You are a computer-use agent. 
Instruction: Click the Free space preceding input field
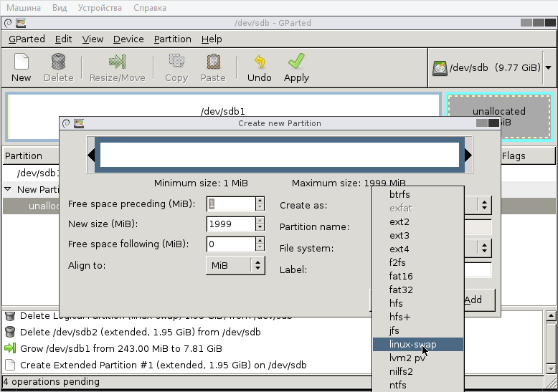231,204
